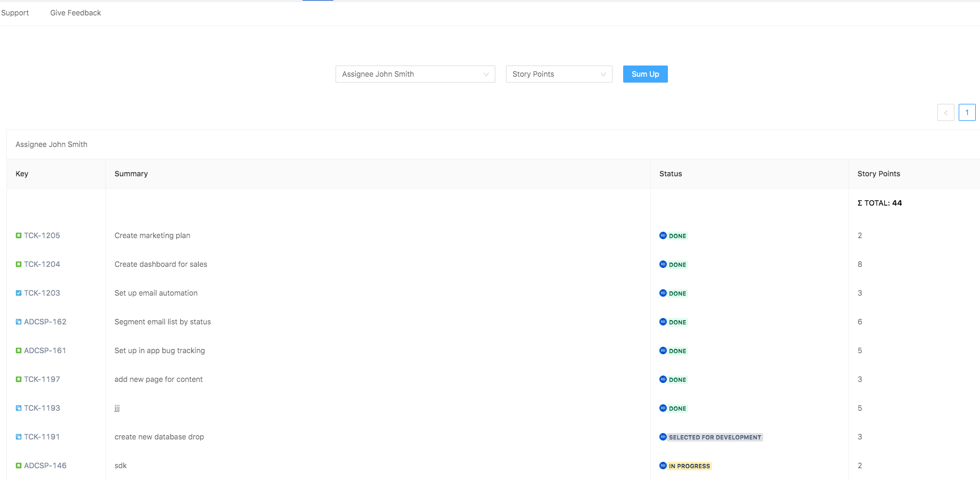Open issue TCK-1203
This screenshot has height=481, width=980.
tap(42, 293)
